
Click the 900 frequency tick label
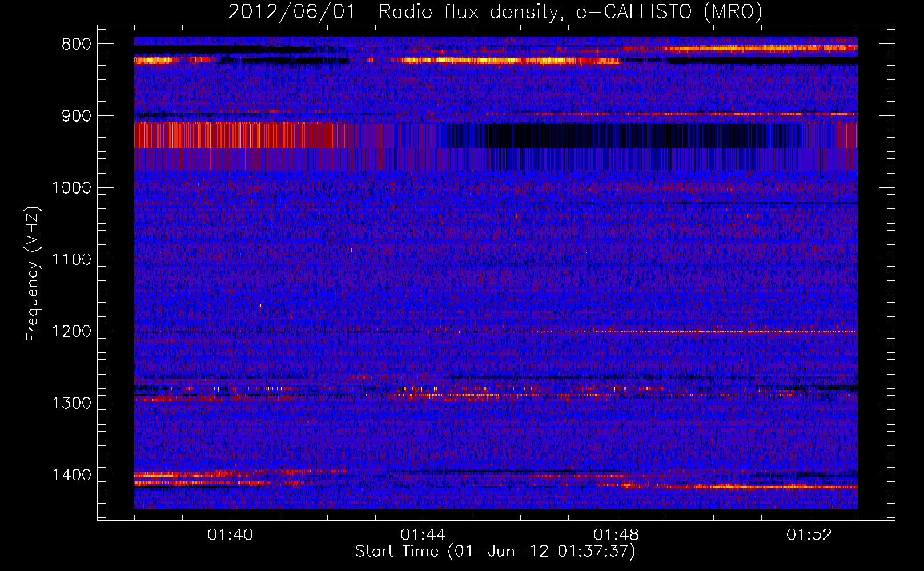coord(77,116)
